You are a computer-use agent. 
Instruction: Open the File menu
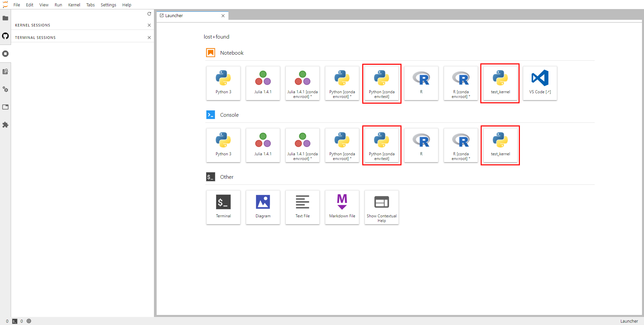coord(17,5)
